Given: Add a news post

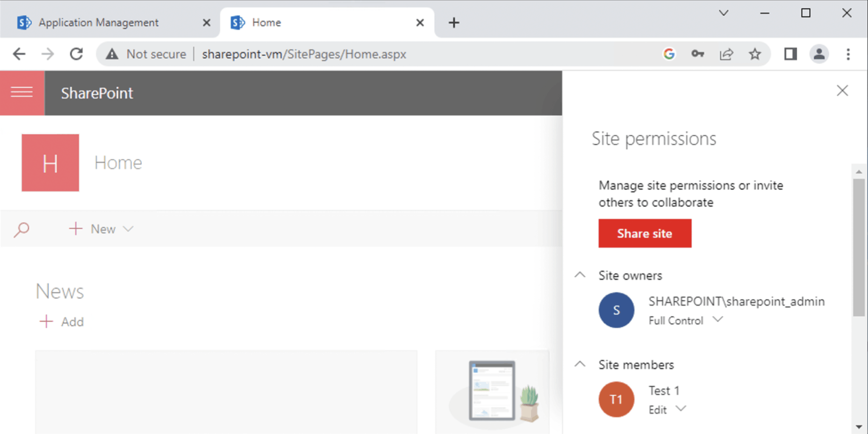Looking at the screenshot, I should pos(61,322).
